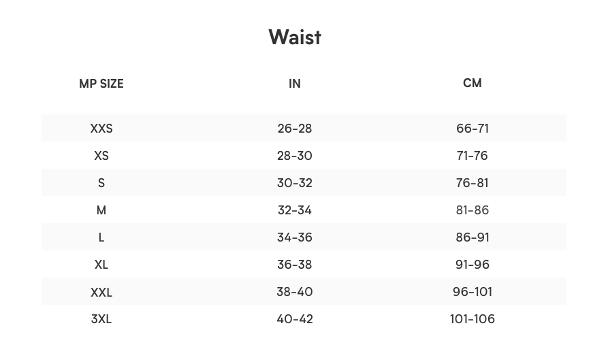608x364 pixels.
Task: Select the XS size label
Action: tap(101, 156)
